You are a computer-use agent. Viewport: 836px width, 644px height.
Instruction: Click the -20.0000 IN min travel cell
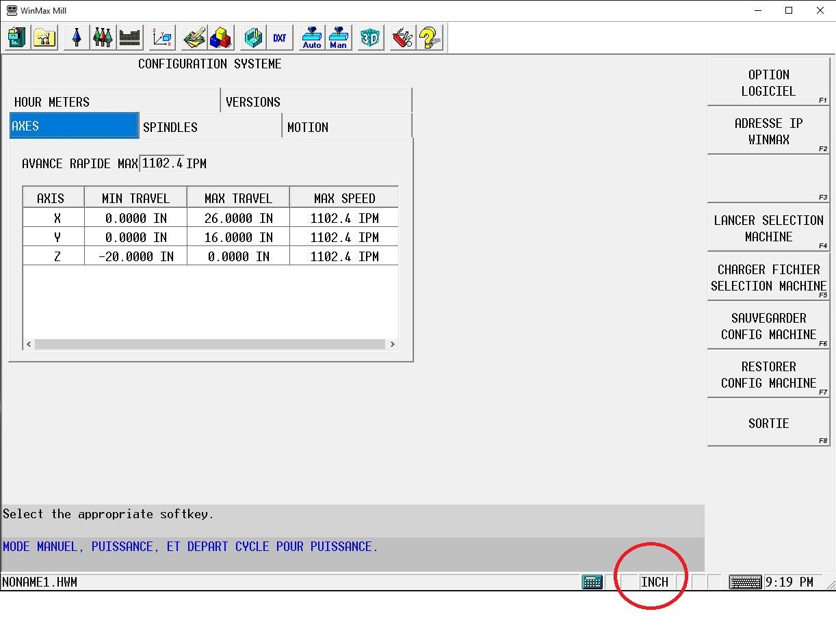[x=135, y=256]
